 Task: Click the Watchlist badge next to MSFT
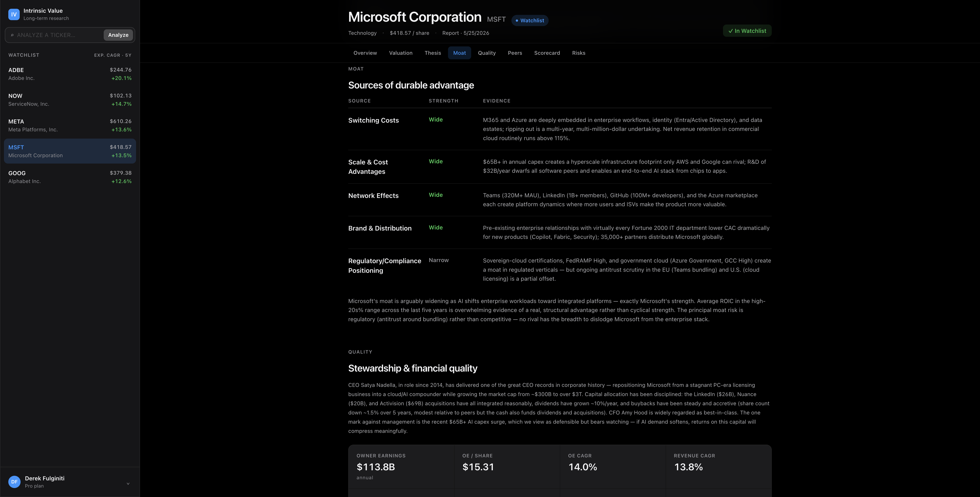click(530, 21)
